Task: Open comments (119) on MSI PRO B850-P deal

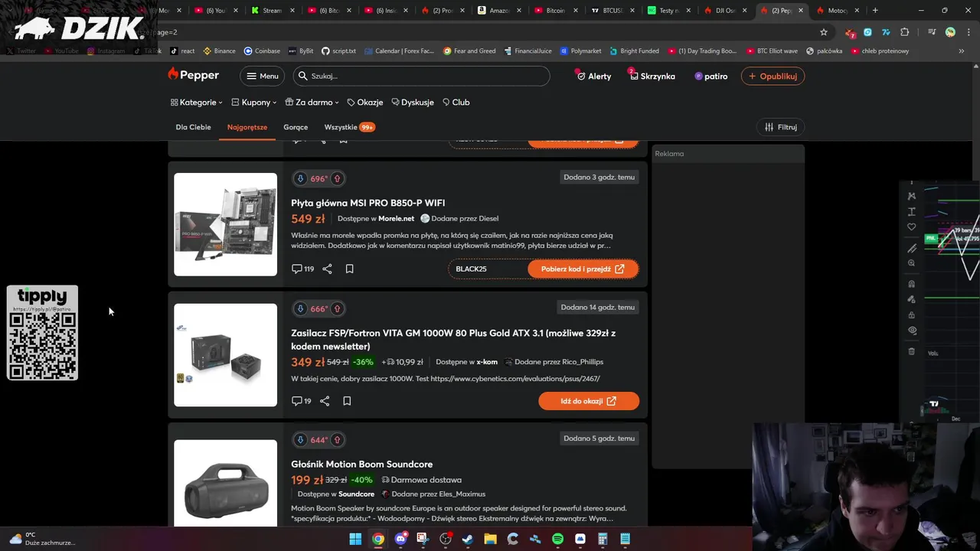Action: 303,269
